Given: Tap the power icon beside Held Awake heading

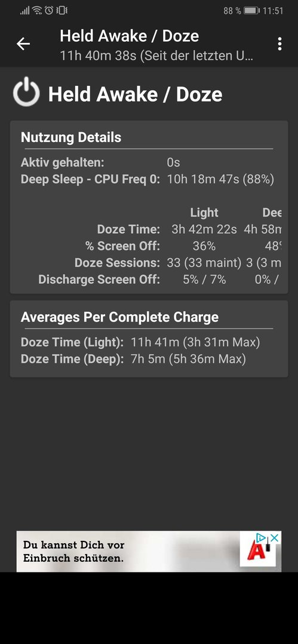Looking at the screenshot, I should 26,92.
